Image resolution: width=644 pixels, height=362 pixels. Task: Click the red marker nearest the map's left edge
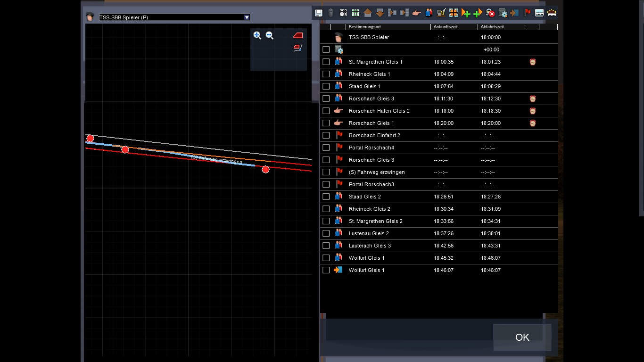(x=90, y=138)
